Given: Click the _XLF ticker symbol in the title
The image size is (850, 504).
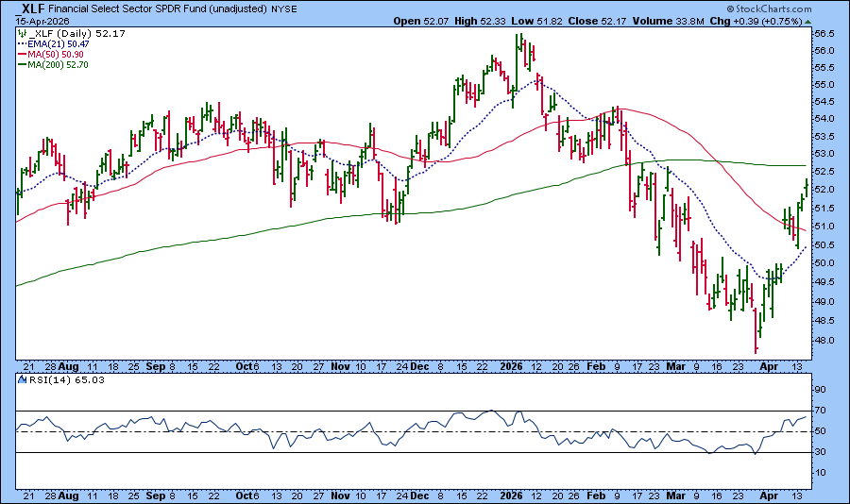Looking at the screenshot, I should (x=30, y=8).
